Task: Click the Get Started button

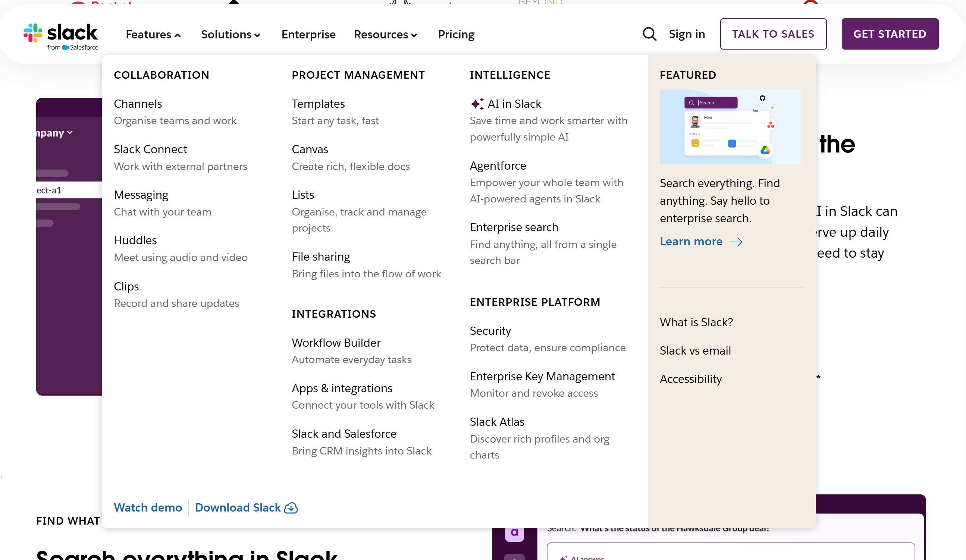Action: (x=890, y=34)
